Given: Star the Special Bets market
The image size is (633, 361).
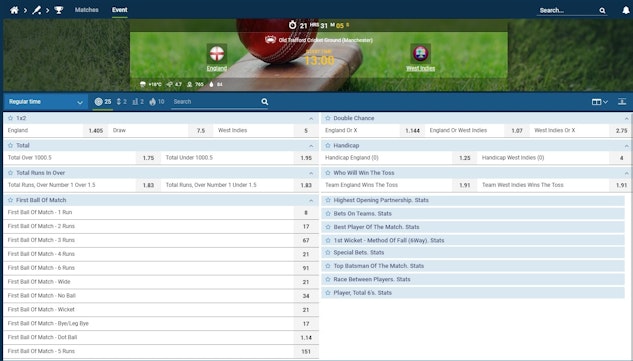Looking at the screenshot, I should [x=328, y=252].
